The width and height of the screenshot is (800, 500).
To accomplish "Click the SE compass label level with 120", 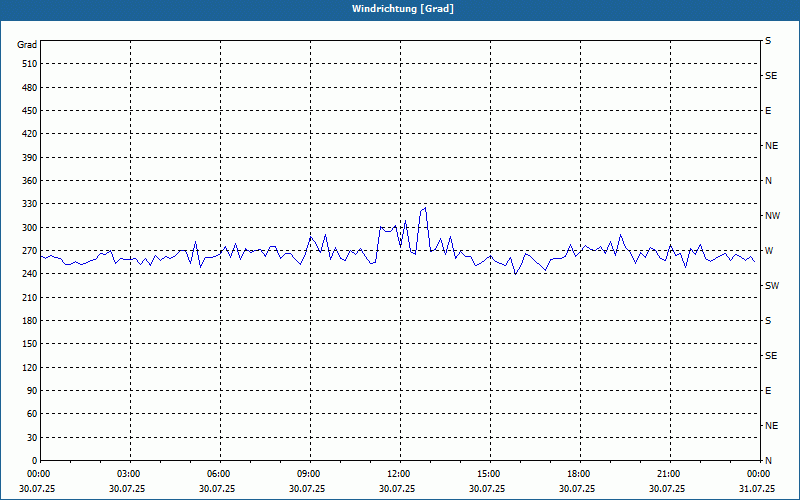I will click(771, 356).
